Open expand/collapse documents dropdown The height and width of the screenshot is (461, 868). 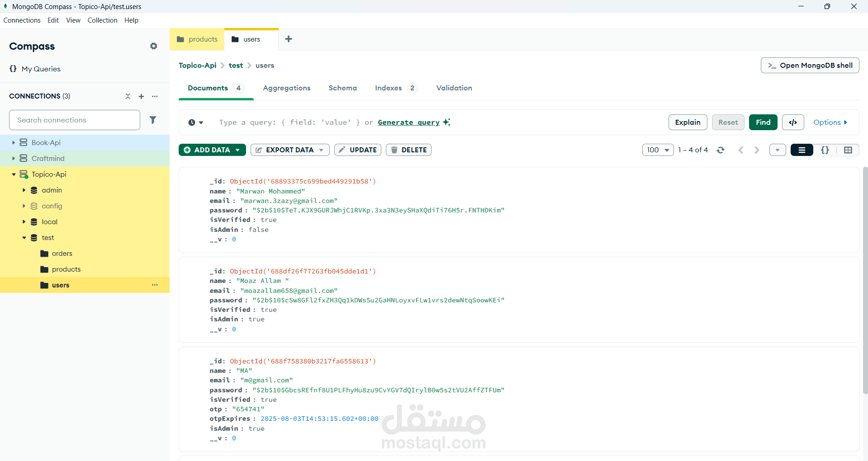(x=778, y=150)
